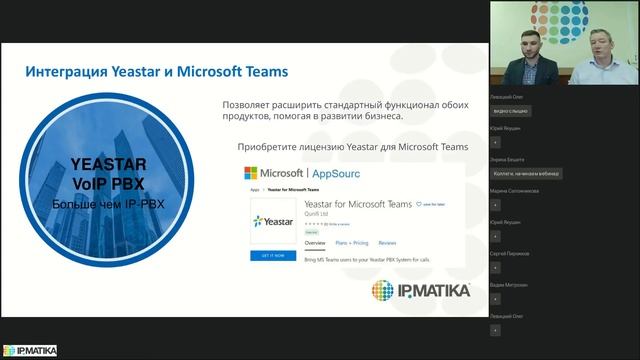Click the presenters' webcam video
This screenshot has width=640, height=360.
(x=564, y=43)
